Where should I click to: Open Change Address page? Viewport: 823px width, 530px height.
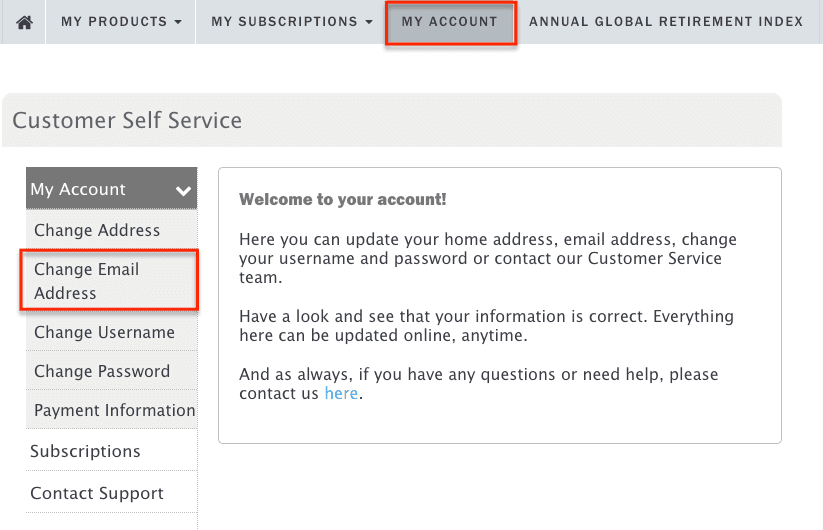(x=112, y=230)
